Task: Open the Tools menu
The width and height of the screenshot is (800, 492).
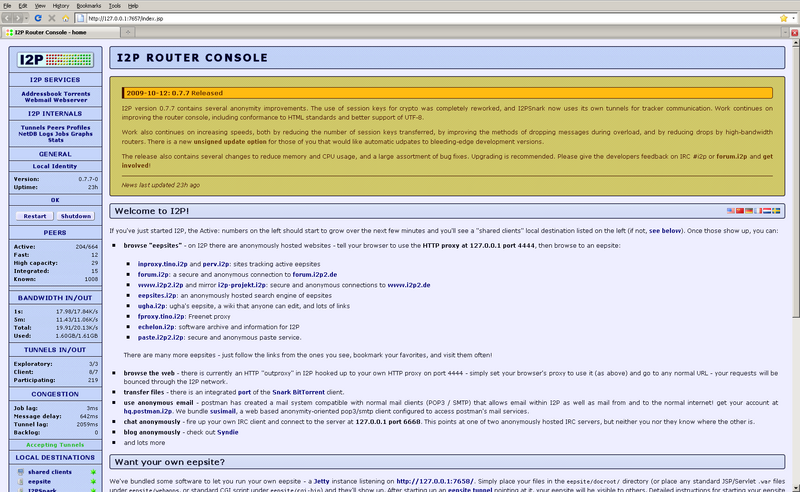Action: point(115,6)
